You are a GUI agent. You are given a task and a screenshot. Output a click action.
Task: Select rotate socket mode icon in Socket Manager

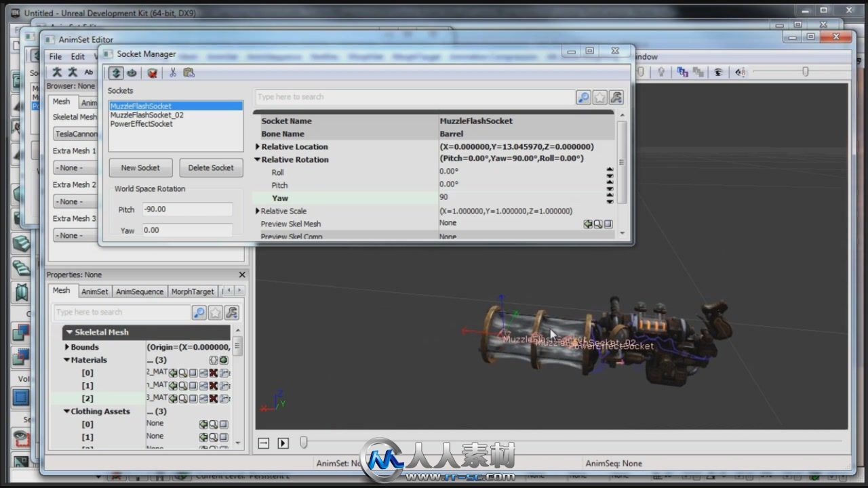[x=132, y=73]
